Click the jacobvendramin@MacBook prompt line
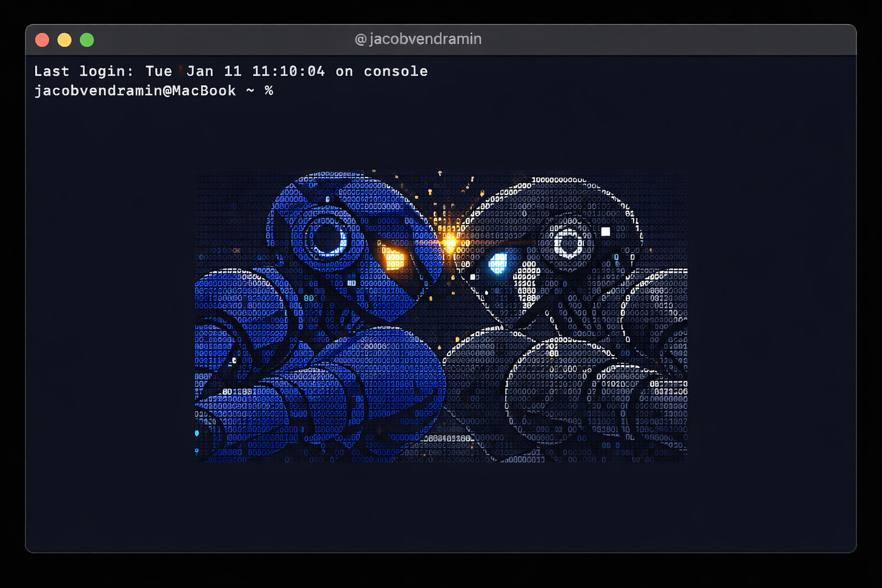The width and height of the screenshot is (882, 588). (x=153, y=91)
